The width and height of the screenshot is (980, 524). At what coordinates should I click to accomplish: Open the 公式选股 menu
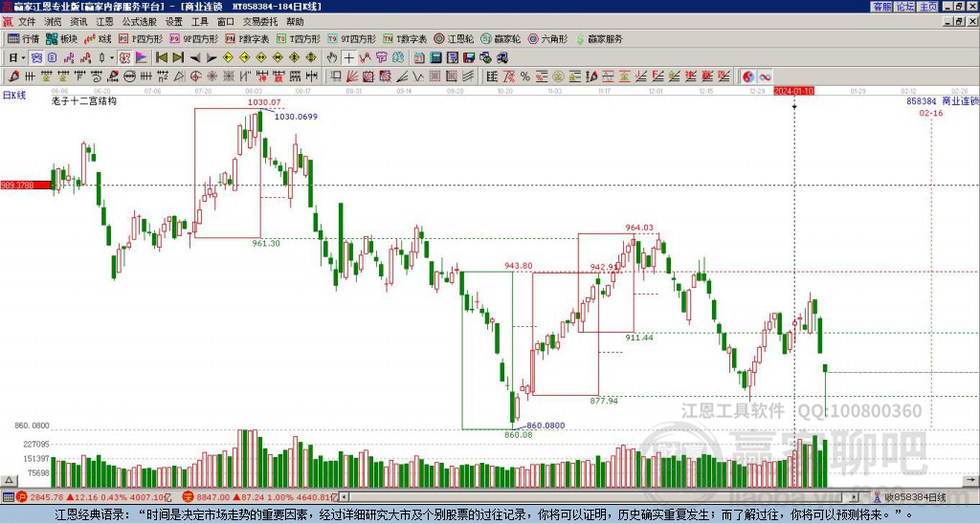click(x=139, y=22)
